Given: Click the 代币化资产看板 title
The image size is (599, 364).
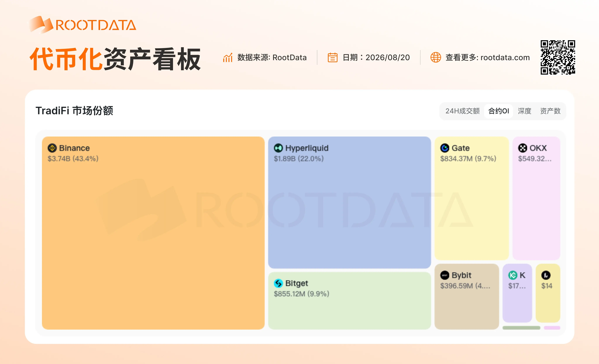Looking at the screenshot, I should click(115, 59).
